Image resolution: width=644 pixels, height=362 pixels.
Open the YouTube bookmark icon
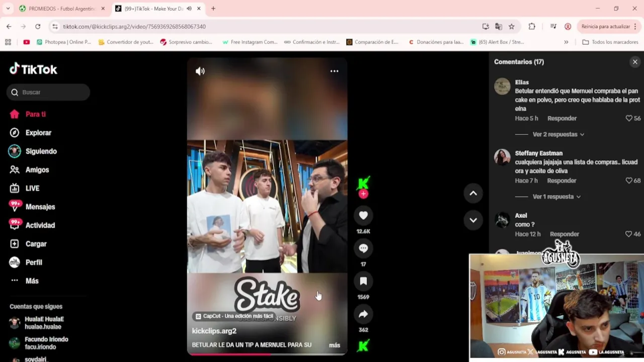click(26, 42)
